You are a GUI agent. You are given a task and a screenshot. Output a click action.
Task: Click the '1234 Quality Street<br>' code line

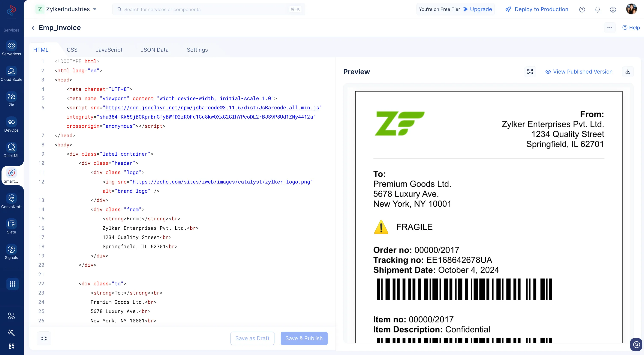coord(137,238)
